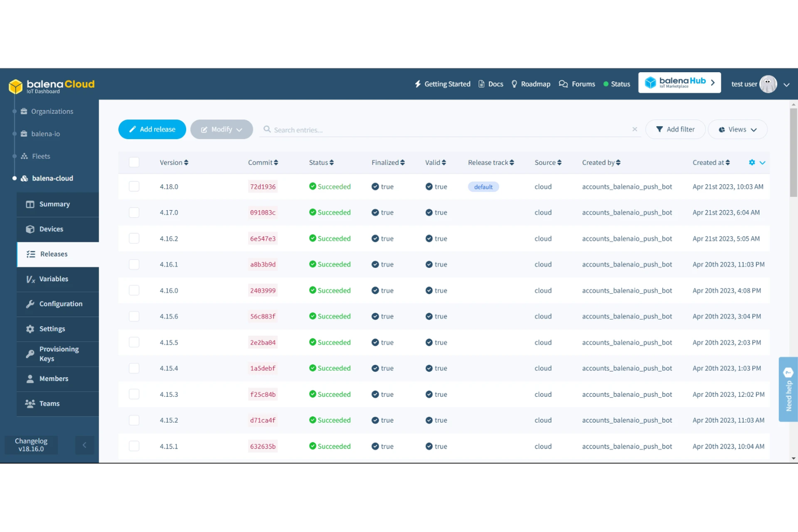
Task: Click the Add release button
Action: (152, 129)
